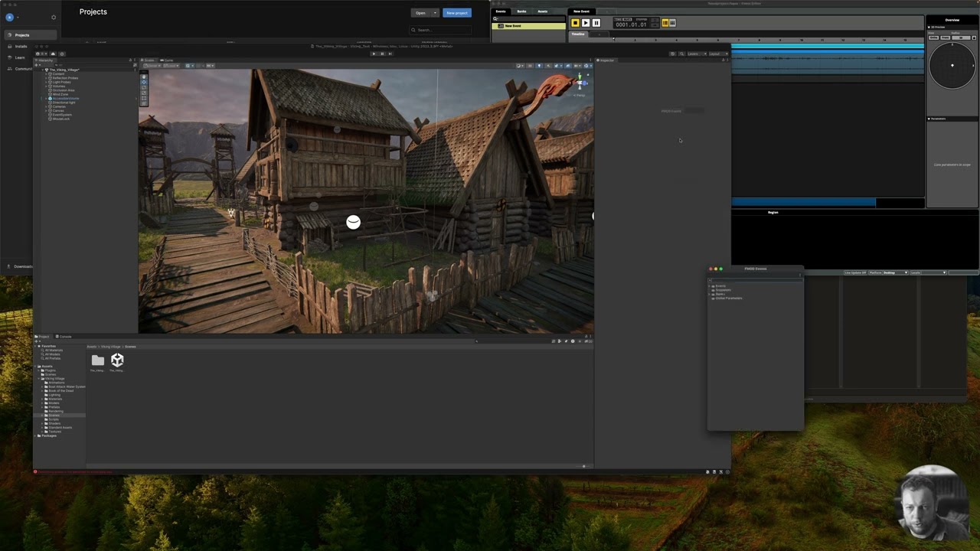Click the Unity scene asset thumbnail
The height and width of the screenshot is (551, 980).
coord(117,360)
